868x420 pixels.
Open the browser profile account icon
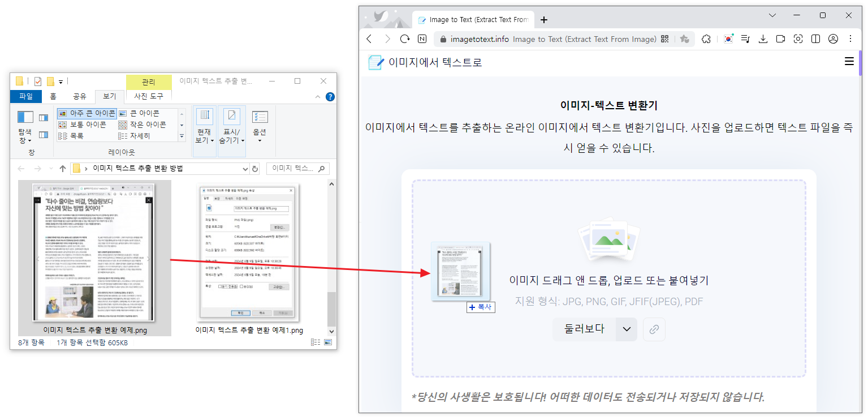click(833, 39)
